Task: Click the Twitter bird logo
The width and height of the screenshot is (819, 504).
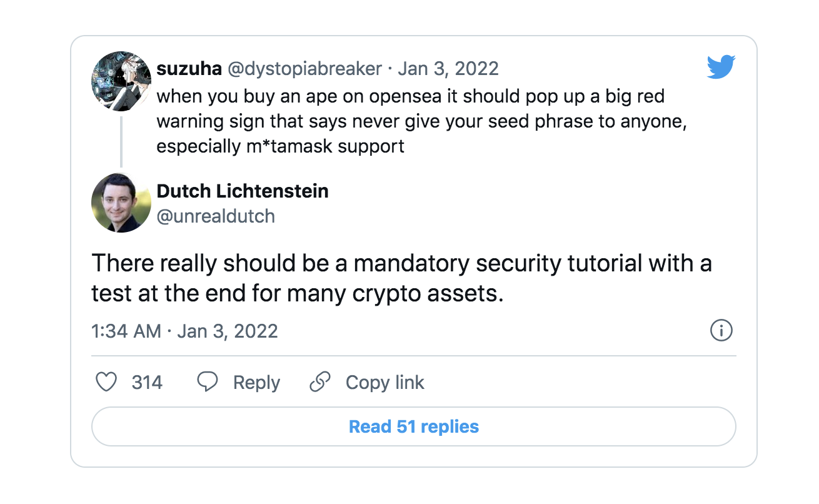Action: click(721, 67)
